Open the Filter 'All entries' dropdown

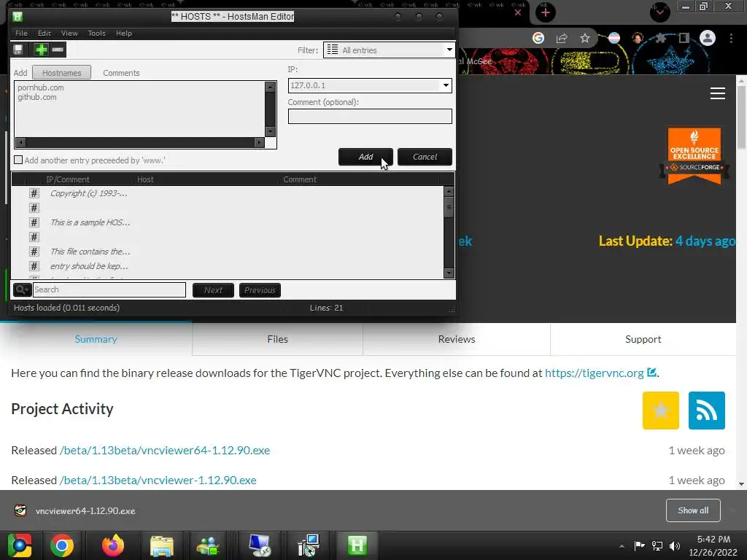pyautogui.click(x=389, y=50)
